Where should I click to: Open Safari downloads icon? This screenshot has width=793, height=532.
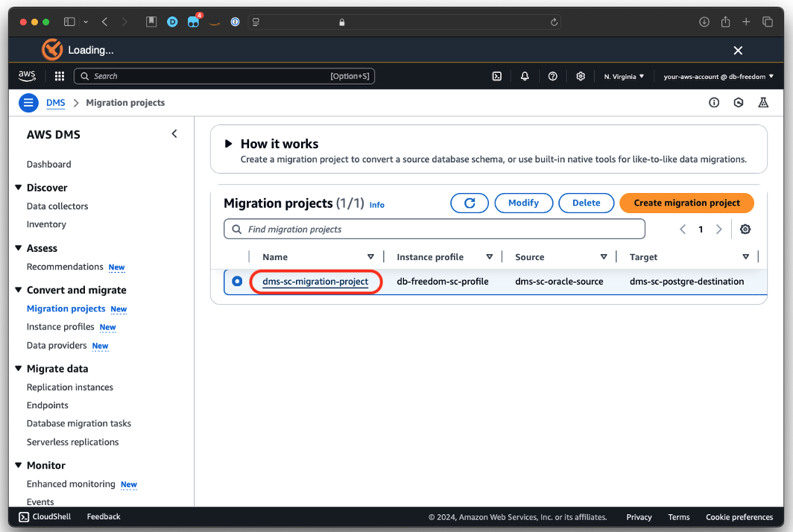[704, 22]
